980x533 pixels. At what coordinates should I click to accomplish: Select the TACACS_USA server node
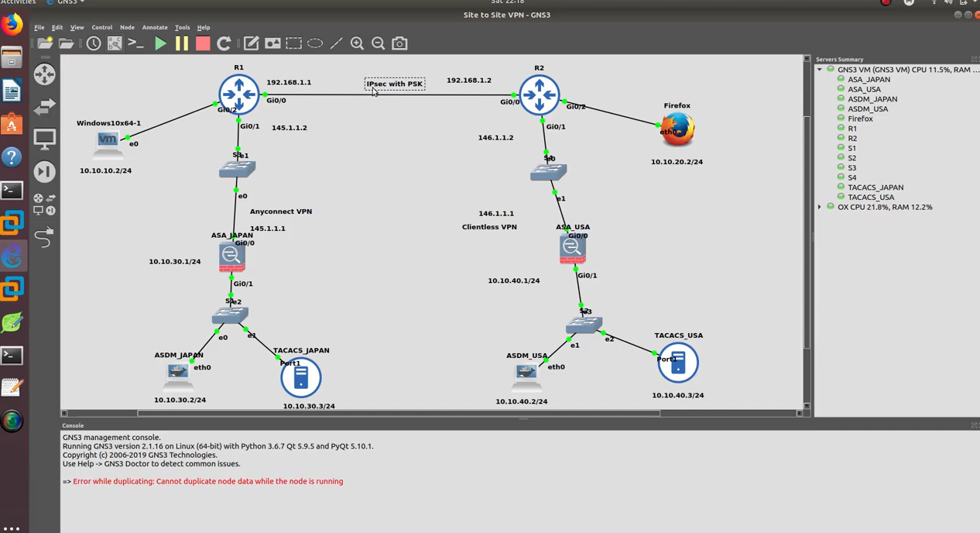(677, 363)
